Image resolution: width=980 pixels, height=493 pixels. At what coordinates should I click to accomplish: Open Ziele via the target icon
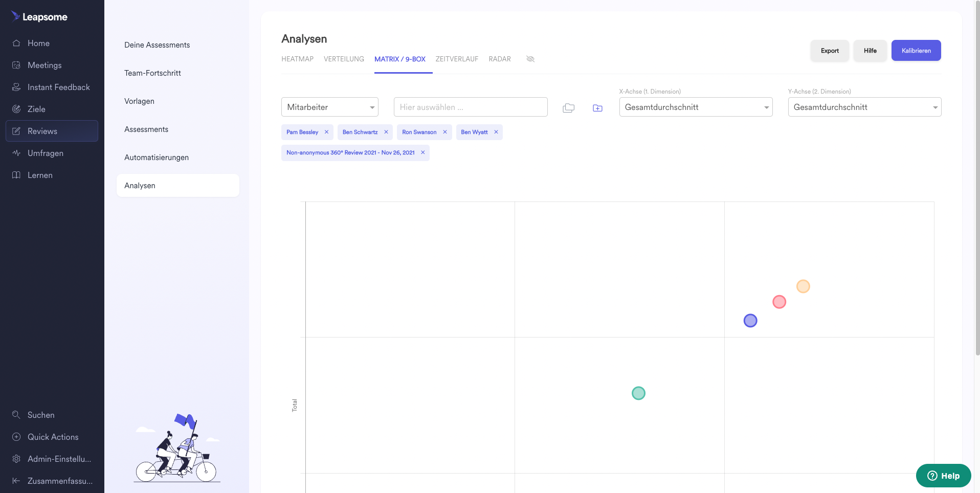click(x=16, y=109)
